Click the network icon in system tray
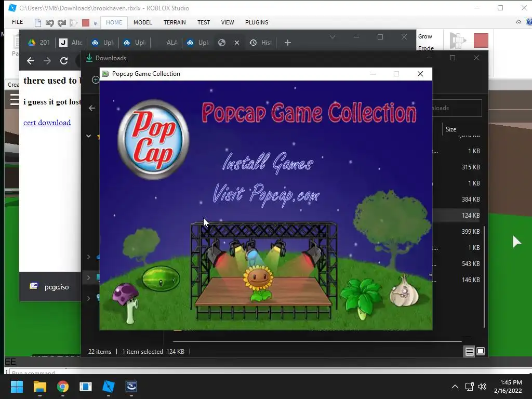Image resolution: width=532 pixels, height=399 pixels. click(470, 387)
